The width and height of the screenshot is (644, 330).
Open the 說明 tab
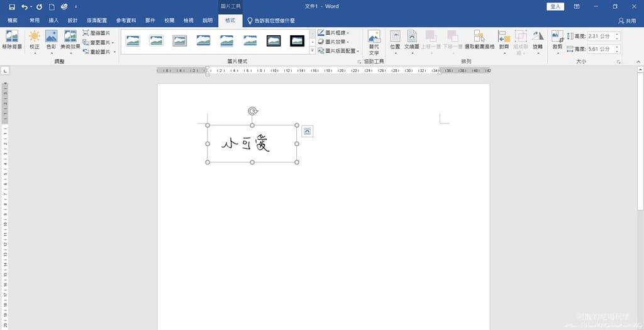tap(208, 20)
